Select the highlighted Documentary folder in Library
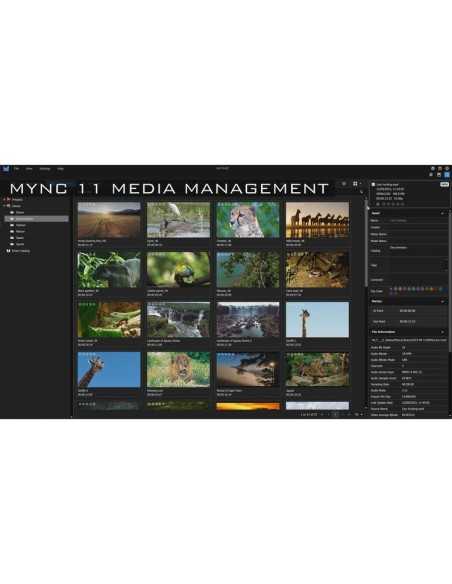This screenshot has width=452, height=584. (36, 219)
